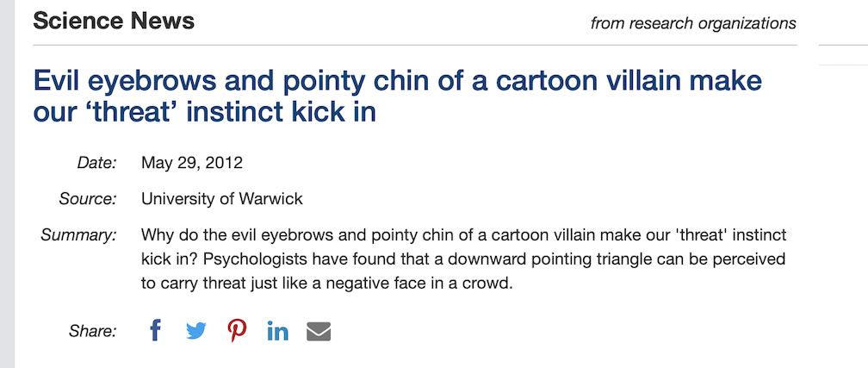868x368 pixels.
Task: Share the article on LinkedIn
Action: tap(277, 331)
